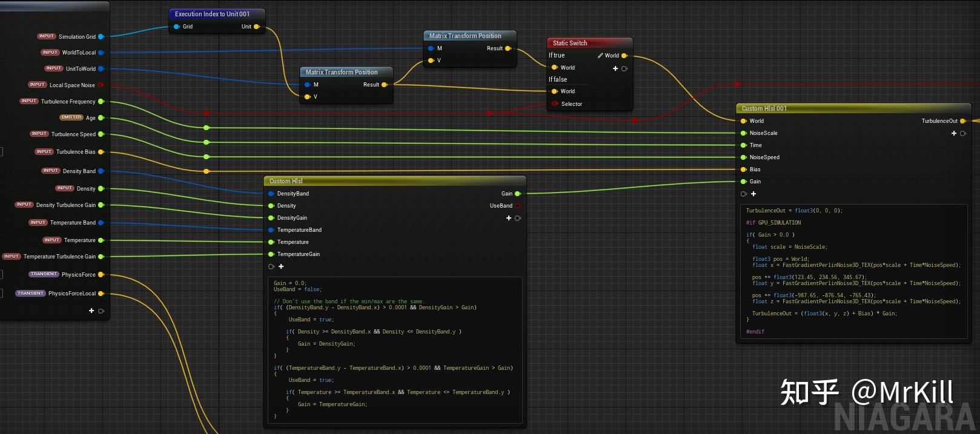Image resolution: width=980 pixels, height=434 pixels.
Task: Click the Density Band blue pin
Action: click(x=101, y=171)
